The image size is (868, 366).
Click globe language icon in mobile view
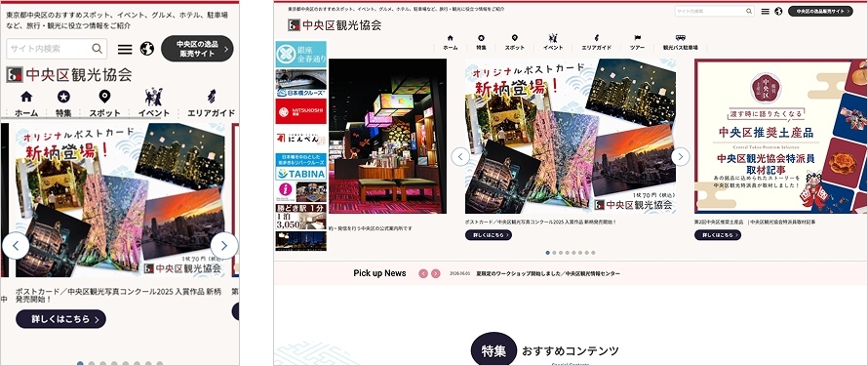146,49
